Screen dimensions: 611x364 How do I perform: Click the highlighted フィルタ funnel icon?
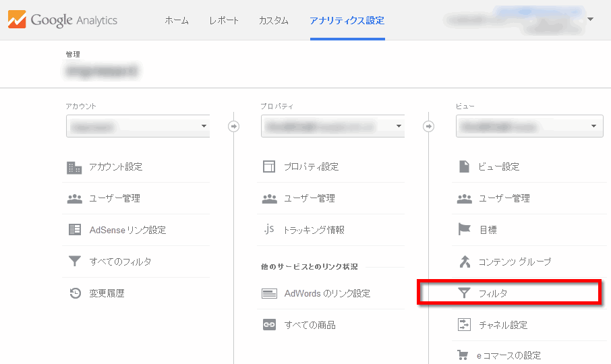464,293
